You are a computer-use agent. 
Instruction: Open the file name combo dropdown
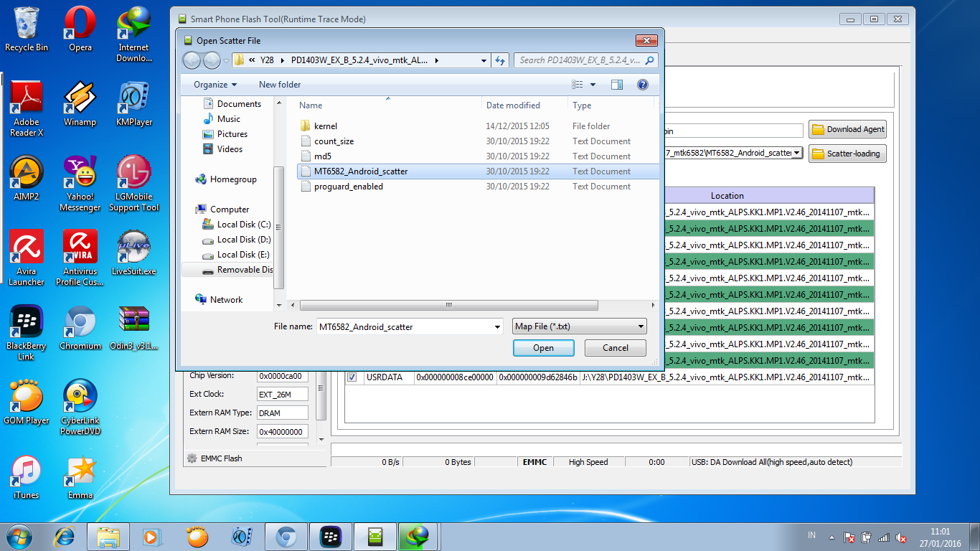[499, 326]
